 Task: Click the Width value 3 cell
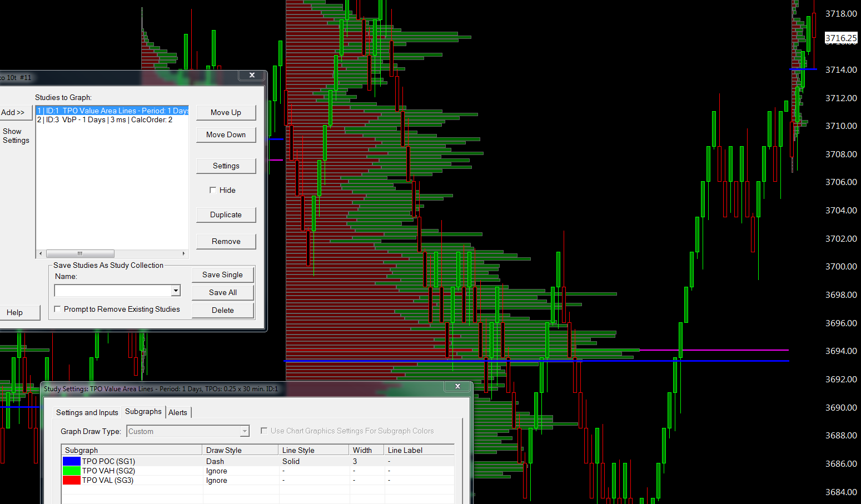click(355, 461)
